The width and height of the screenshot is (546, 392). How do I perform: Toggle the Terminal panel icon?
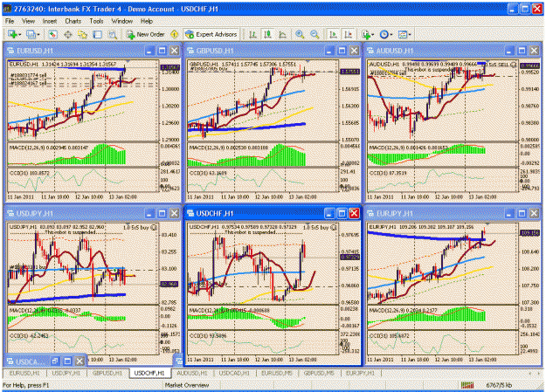pos(98,34)
